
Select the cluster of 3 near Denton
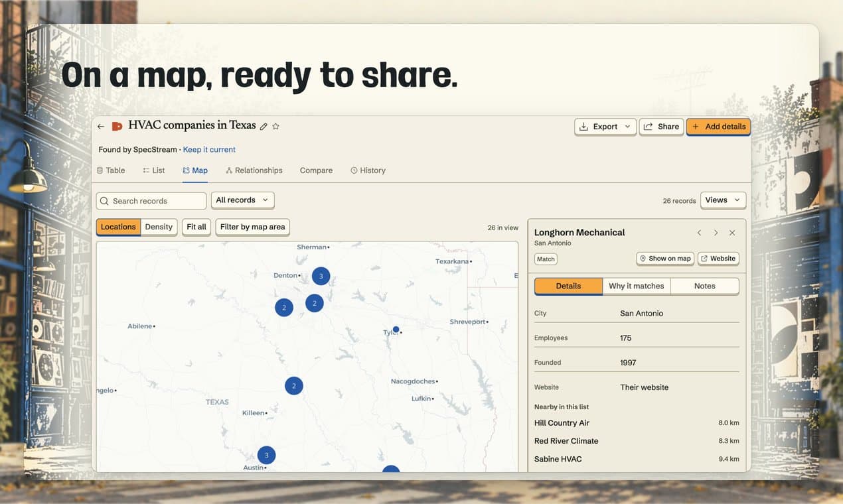point(321,276)
